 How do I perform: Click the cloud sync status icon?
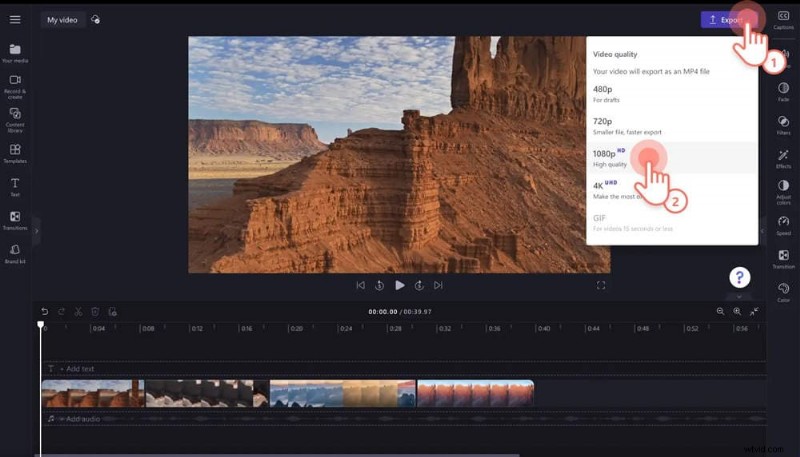pyautogui.click(x=95, y=20)
